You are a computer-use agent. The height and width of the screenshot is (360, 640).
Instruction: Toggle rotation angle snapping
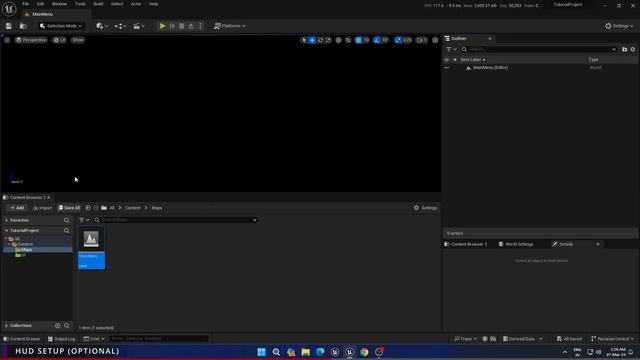click(x=377, y=40)
